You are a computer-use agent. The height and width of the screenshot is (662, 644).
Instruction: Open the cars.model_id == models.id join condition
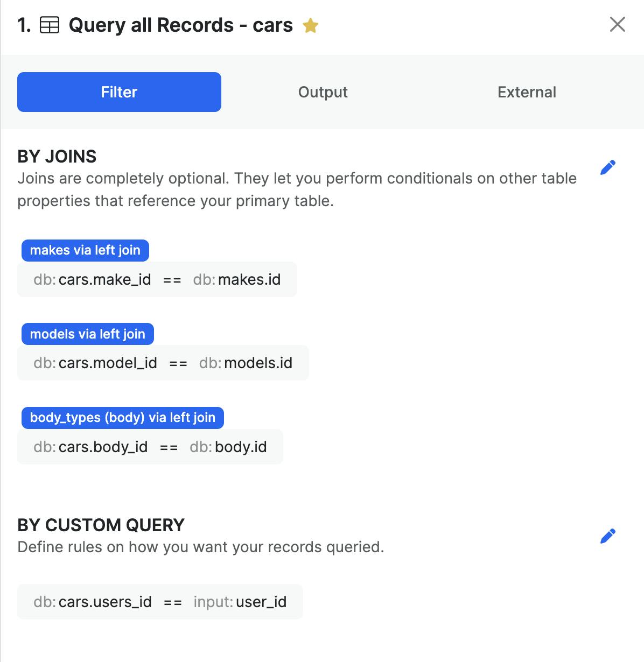pyautogui.click(x=163, y=363)
